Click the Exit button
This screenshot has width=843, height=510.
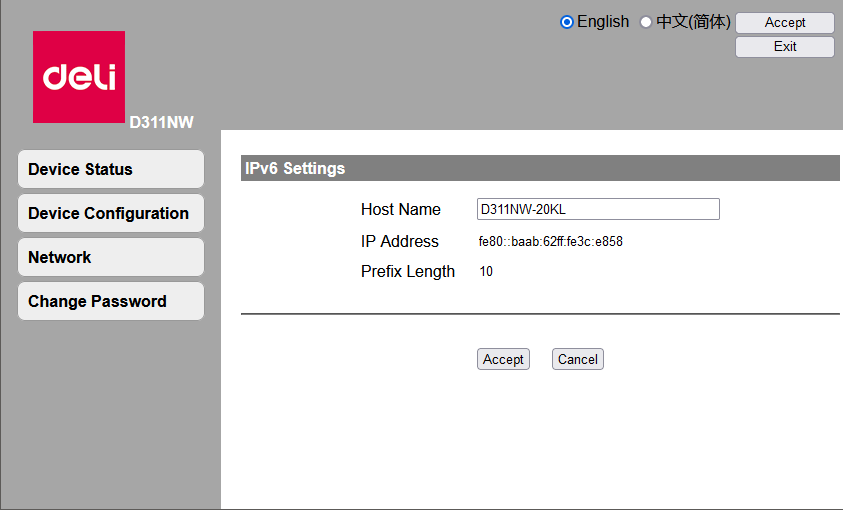click(785, 47)
